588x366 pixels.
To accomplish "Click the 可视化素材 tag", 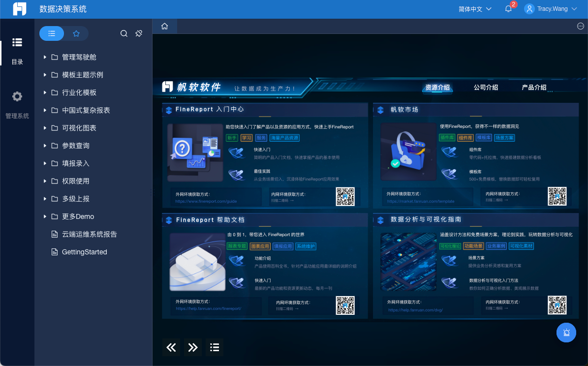I will click(x=521, y=246).
